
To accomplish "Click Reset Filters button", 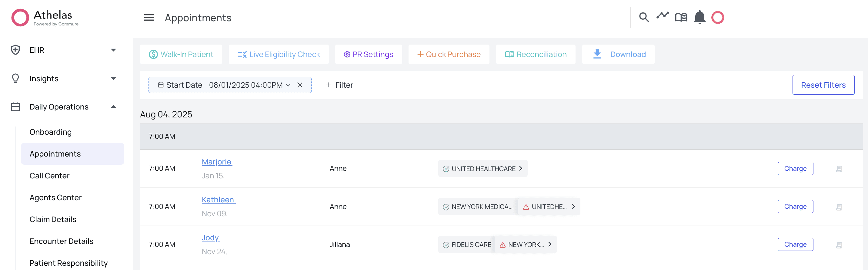I will [x=823, y=85].
